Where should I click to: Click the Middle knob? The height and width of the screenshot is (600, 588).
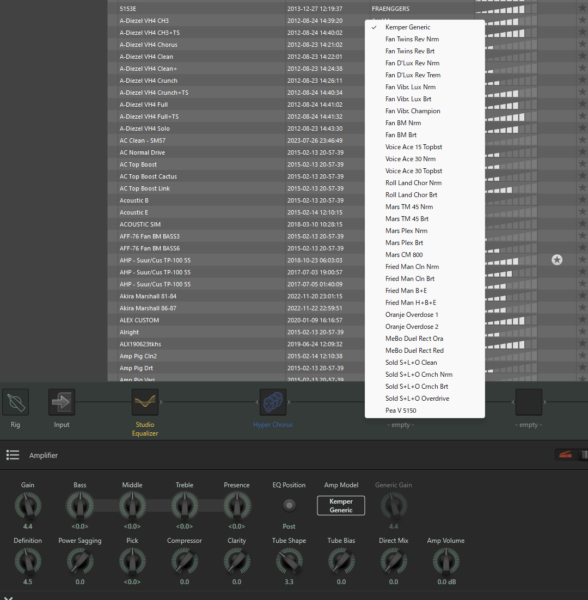pos(132,505)
